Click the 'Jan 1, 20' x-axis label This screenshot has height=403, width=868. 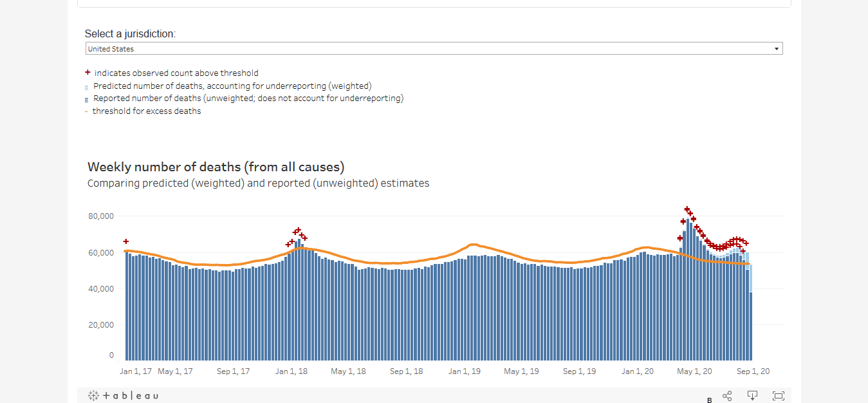[x=638, y=371]
